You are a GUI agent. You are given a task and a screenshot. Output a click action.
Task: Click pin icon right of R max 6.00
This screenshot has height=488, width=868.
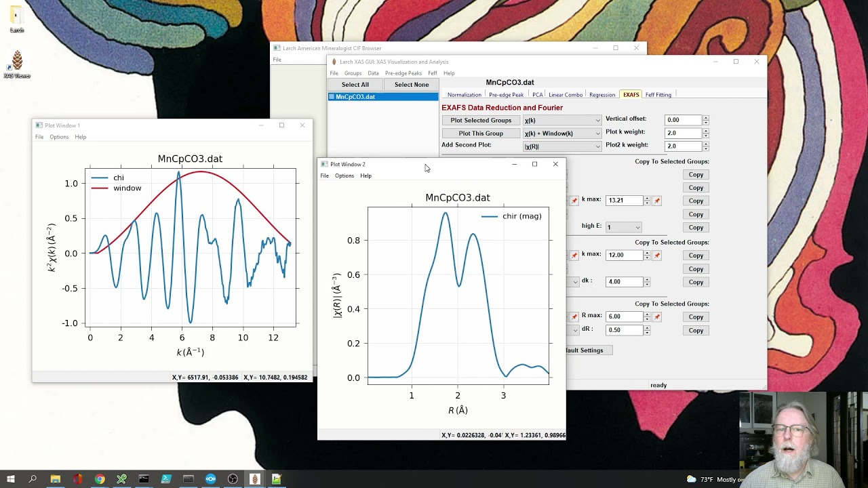657,317
